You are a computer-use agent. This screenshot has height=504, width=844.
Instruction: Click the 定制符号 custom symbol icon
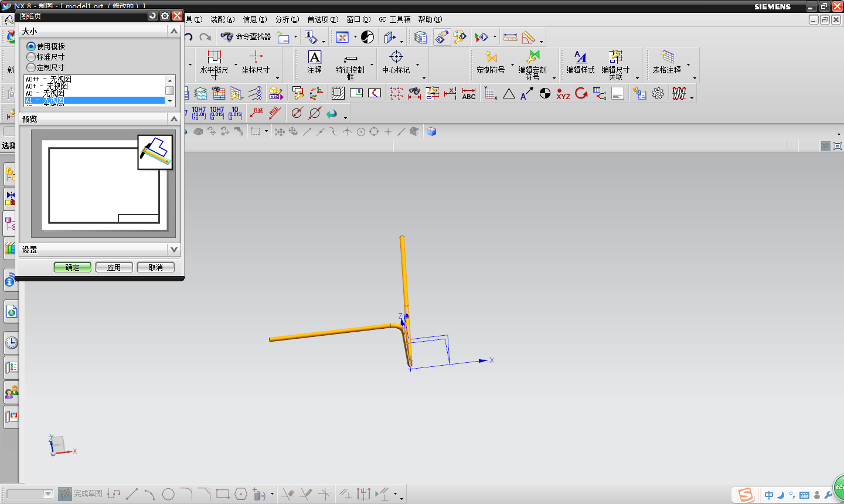click(491, 62)
